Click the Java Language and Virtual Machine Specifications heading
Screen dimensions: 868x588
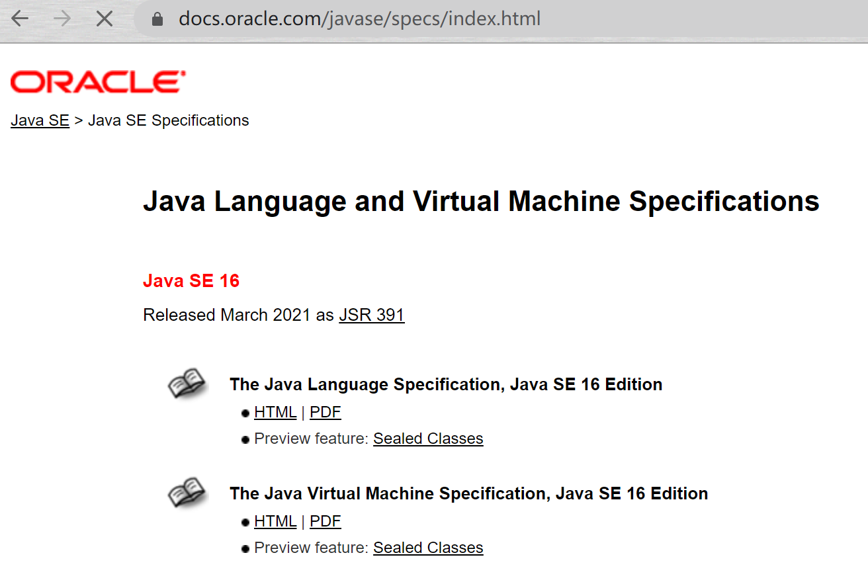point(481,201)
